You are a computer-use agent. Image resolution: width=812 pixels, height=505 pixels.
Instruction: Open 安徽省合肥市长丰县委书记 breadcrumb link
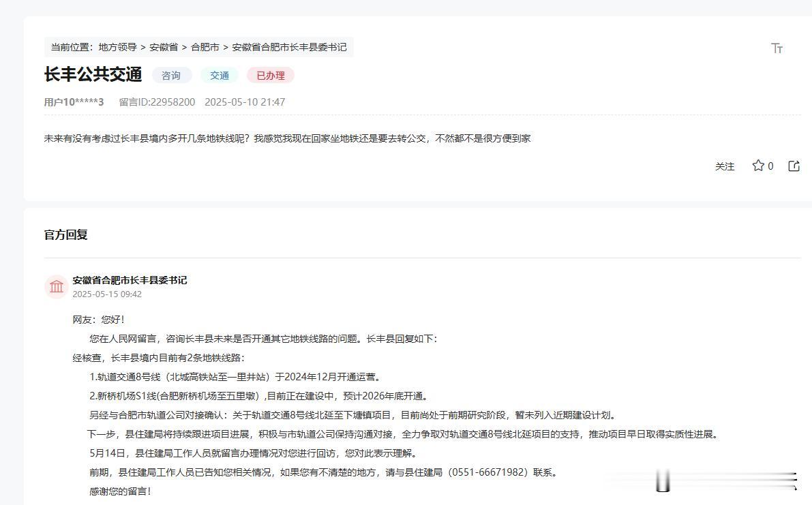[x=289, y=47]
